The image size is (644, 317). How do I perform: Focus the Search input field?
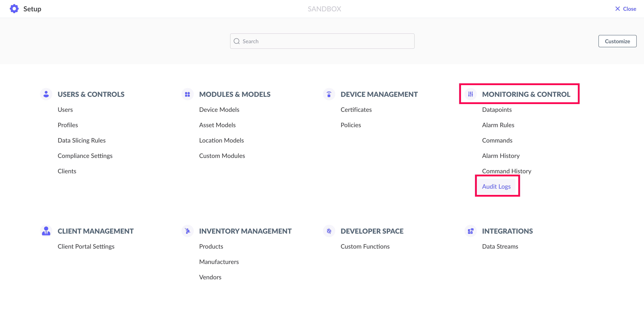[x=325, y=41]
